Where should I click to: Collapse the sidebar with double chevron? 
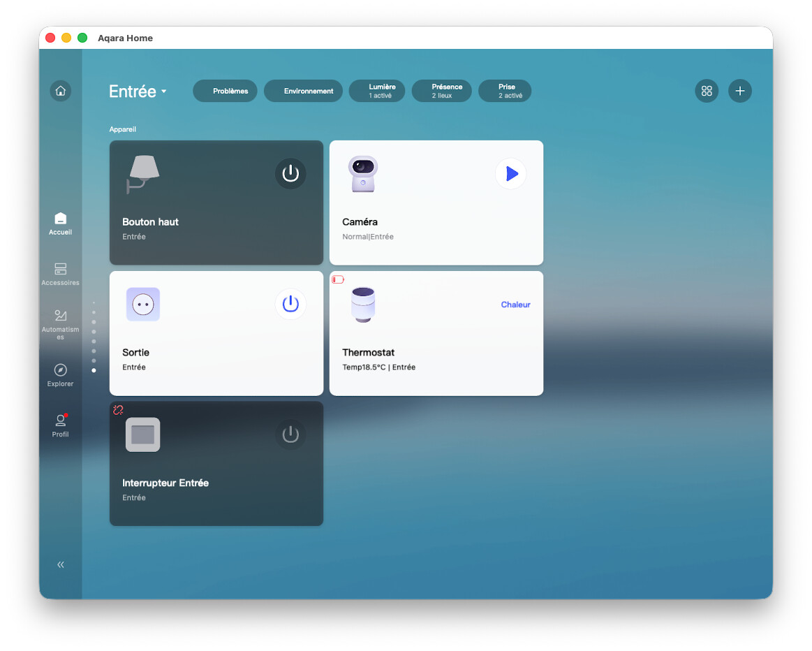[61, 564]
